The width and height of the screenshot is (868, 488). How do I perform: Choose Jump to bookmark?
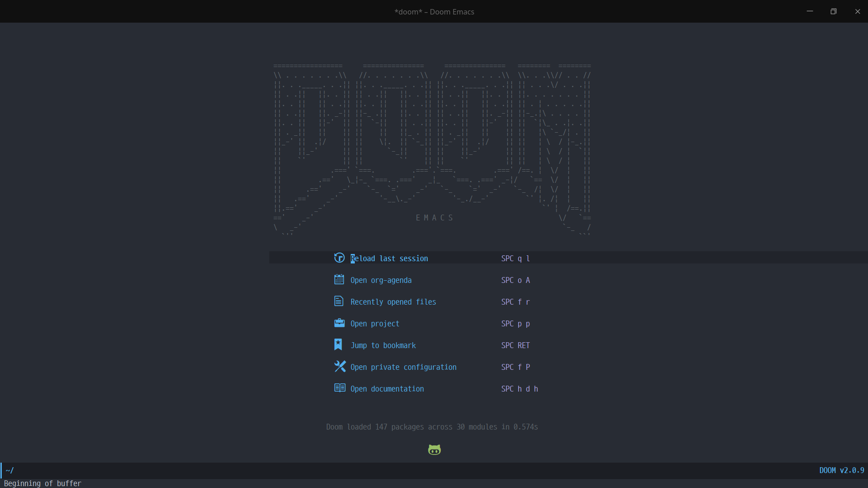(x=383, y=345)
